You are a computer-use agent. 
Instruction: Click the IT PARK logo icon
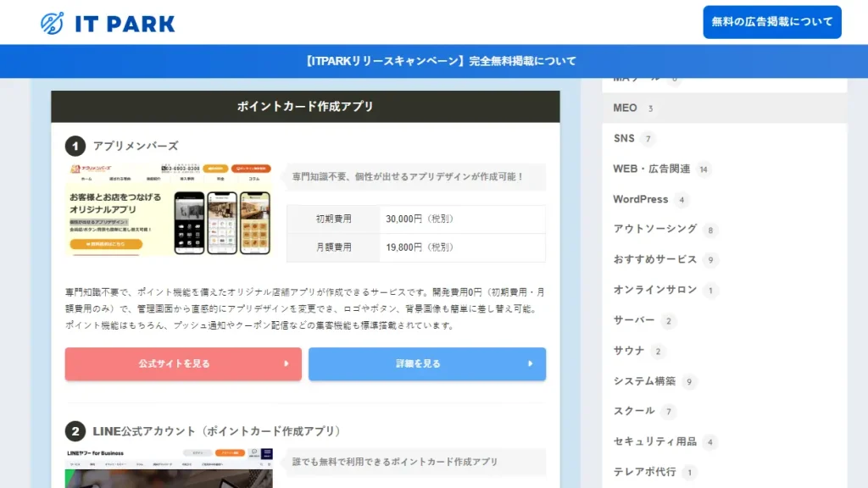point(52,23)
